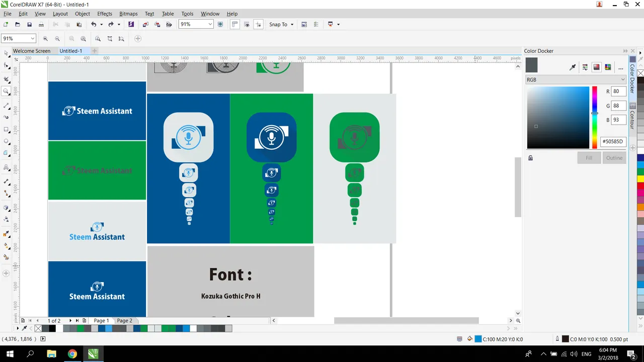Open the toolbar zoom level dropdown

(x=210, y=24)
